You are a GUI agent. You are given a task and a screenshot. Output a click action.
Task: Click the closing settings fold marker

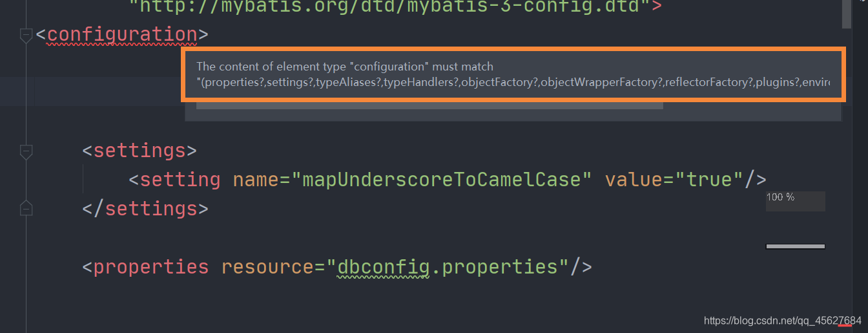point(26,209)
